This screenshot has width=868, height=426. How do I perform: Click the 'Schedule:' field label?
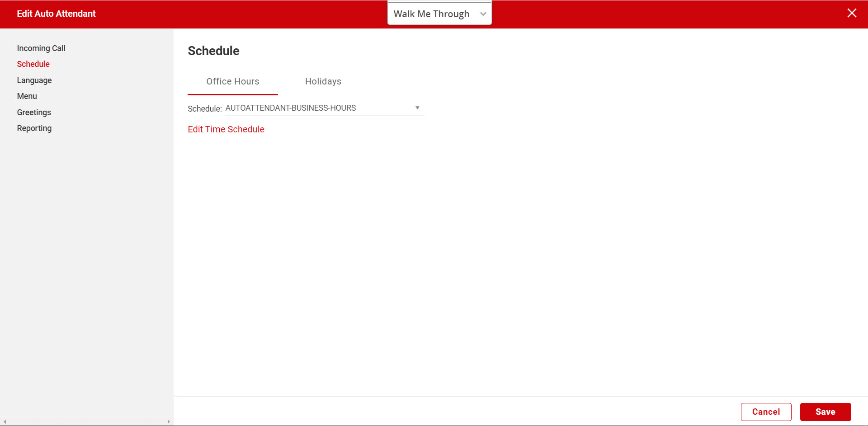coord(205,109)
